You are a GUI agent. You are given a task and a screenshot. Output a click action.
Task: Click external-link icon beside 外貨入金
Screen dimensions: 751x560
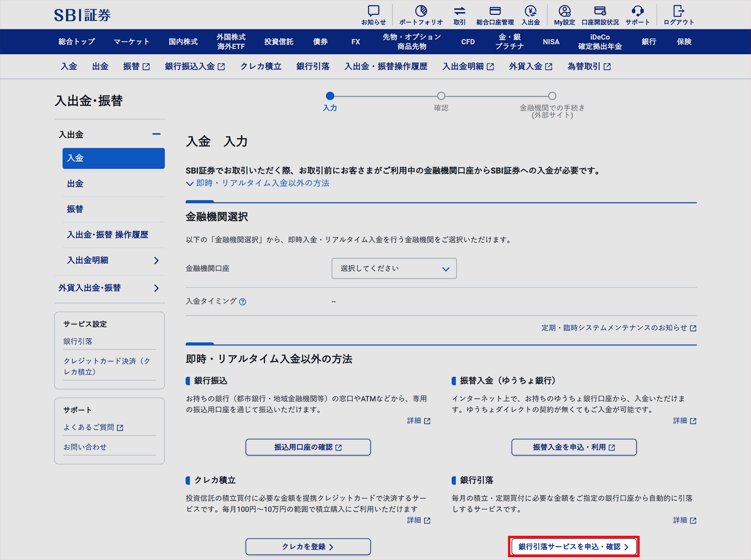[x=548, y=67]
